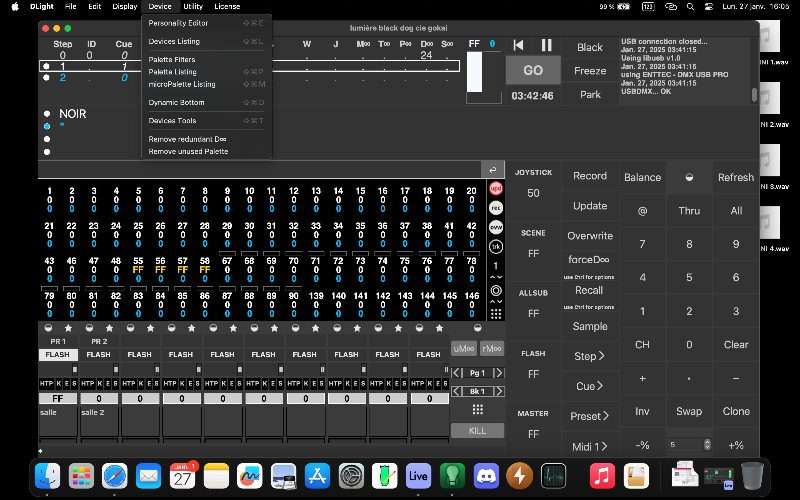800x500 pixels.
Task: Click the star icon above PR 1 fader
Action: 69,328
